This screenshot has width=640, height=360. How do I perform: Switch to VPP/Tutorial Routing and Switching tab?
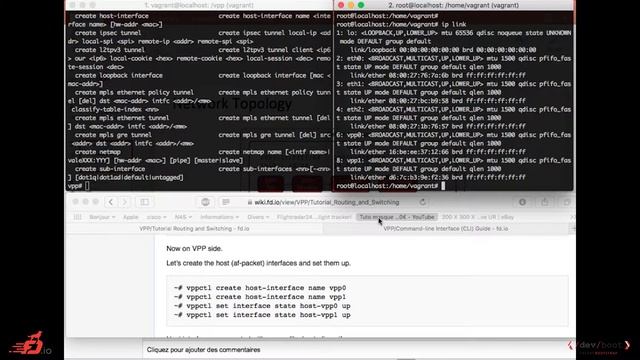194,229
